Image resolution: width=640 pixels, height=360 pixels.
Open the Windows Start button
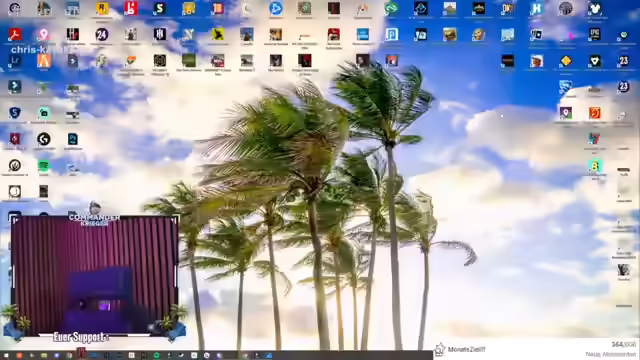click(x=6, y=356)
